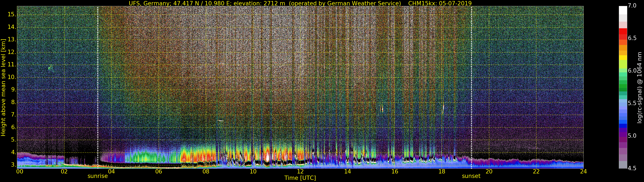Image resolution: width=644 pixels, height=182 pixels.
Task: Click the time axis tick '04'
Action: 111,172
